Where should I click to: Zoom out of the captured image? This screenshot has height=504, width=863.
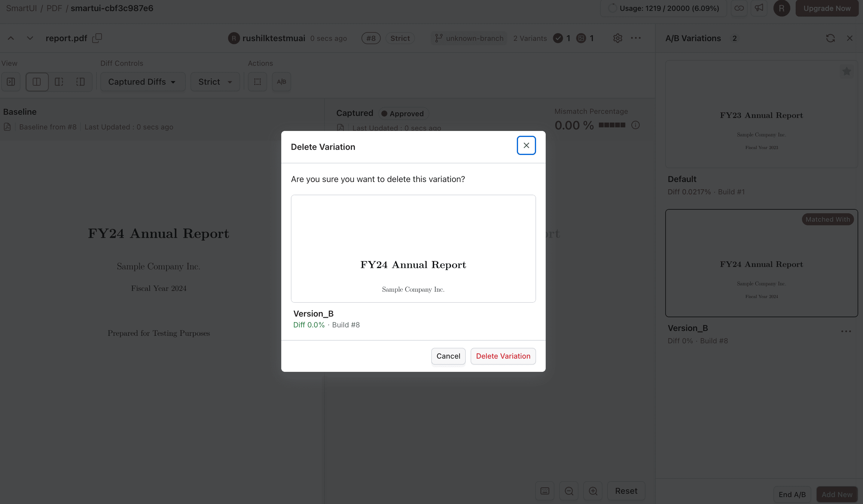pos(569,491)
